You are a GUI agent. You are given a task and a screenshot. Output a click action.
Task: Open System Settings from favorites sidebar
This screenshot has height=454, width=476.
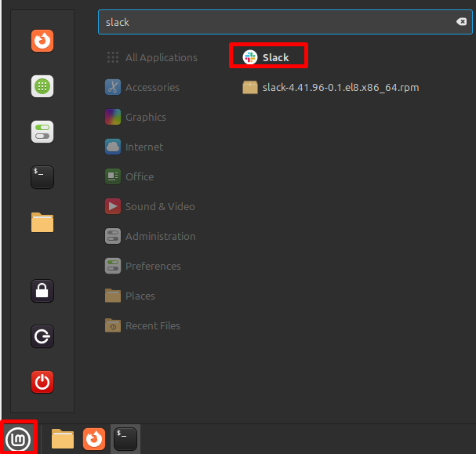coord(42,132)
